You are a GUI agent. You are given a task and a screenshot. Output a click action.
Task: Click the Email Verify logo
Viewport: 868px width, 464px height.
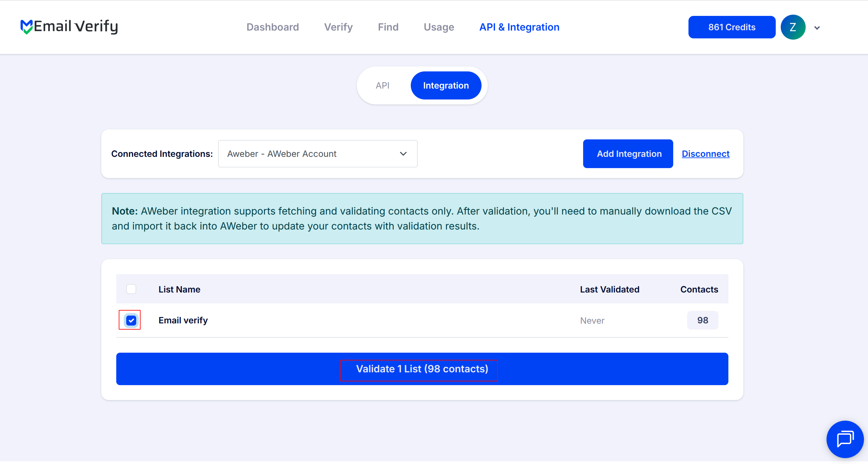(x=69, y=27)
